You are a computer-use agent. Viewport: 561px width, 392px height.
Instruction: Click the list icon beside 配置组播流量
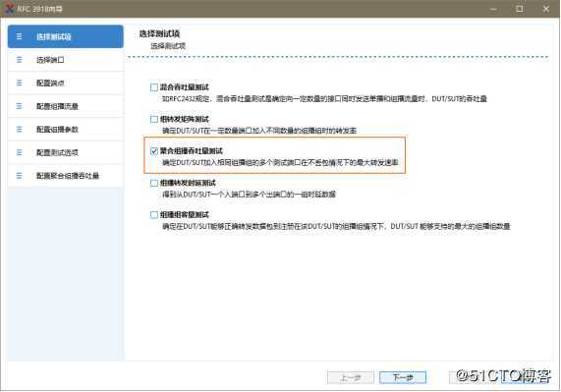coord(19,106)
